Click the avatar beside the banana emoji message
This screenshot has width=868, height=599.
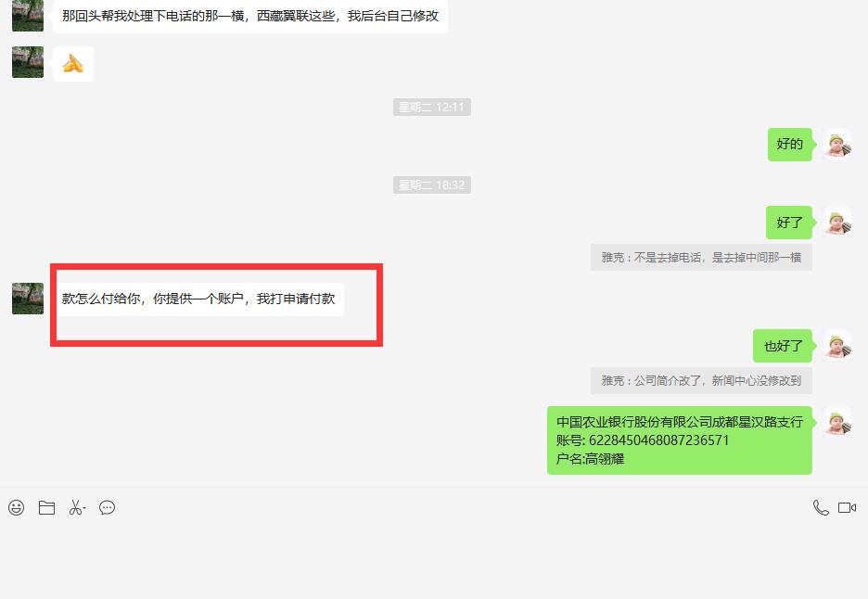28,62
